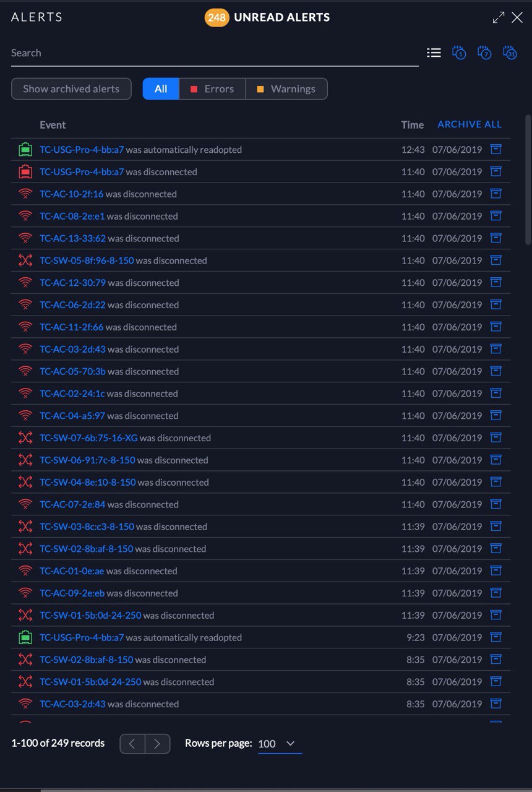Archive the 9:23 readopted USG alert
The width and height of the screenshot is (532, 792).
click(496, 637)
